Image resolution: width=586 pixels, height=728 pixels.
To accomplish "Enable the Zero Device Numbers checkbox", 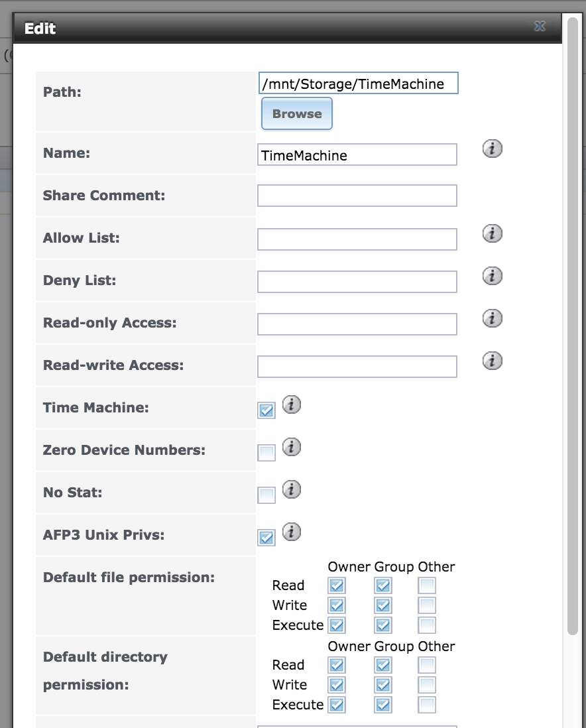I will (x=266, y=453).
